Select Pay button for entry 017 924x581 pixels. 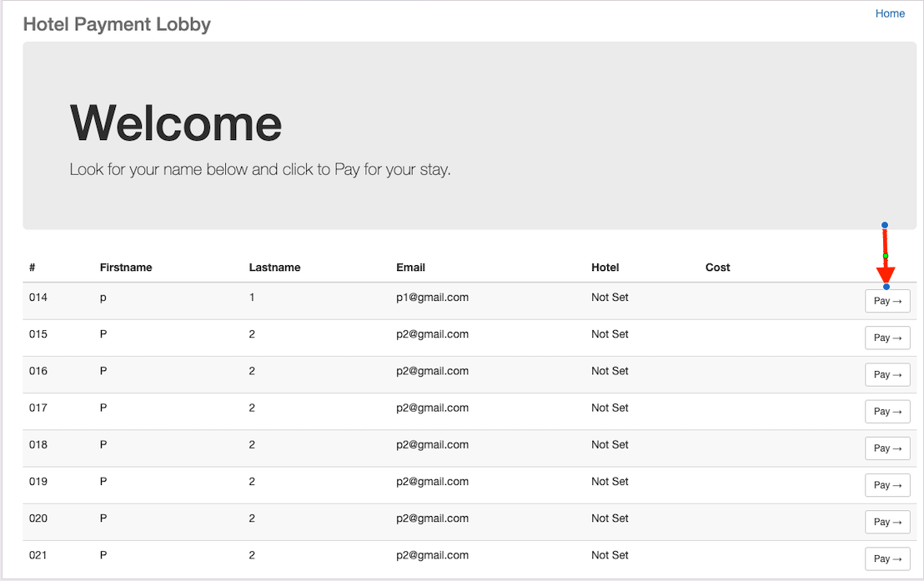coord(886,412)
